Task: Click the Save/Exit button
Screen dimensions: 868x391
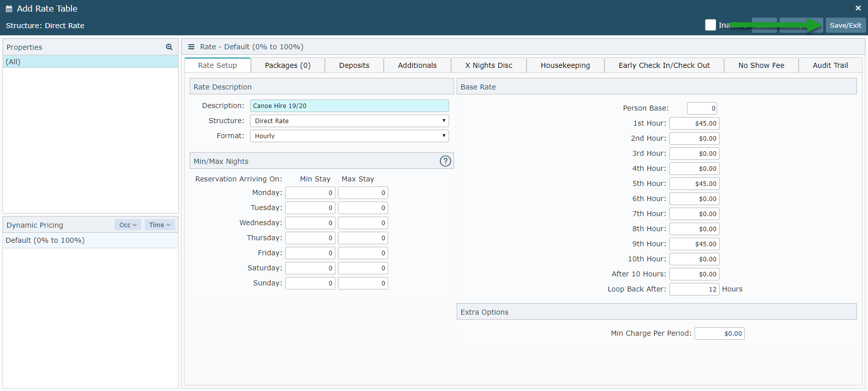Action: click(x=845, y=25)
